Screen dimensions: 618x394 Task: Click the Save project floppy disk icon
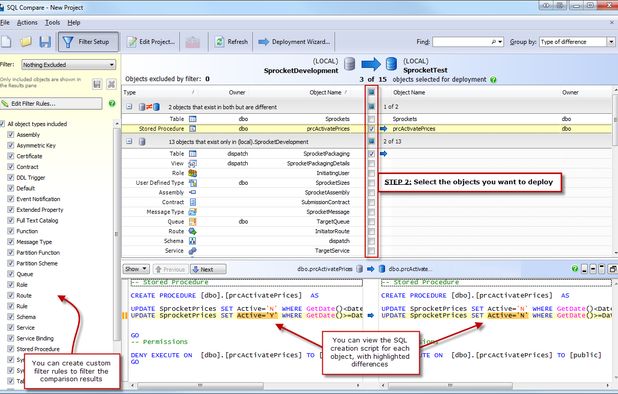click(45, 42)
